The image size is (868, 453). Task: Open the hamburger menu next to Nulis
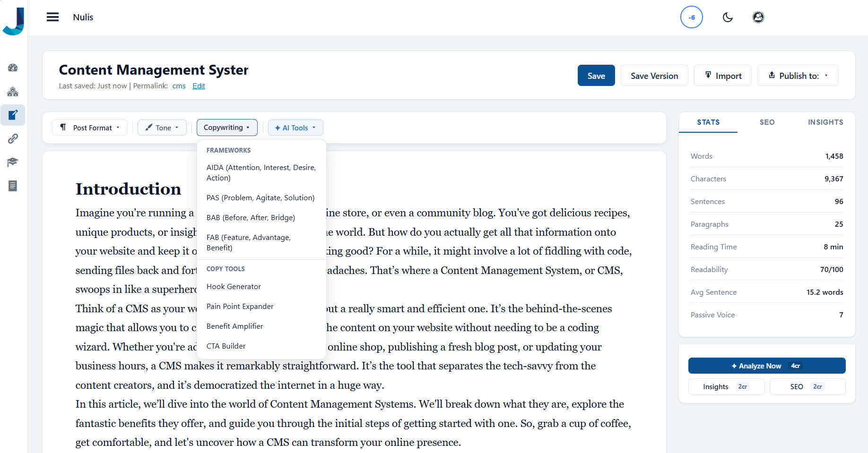pos(52,17)
